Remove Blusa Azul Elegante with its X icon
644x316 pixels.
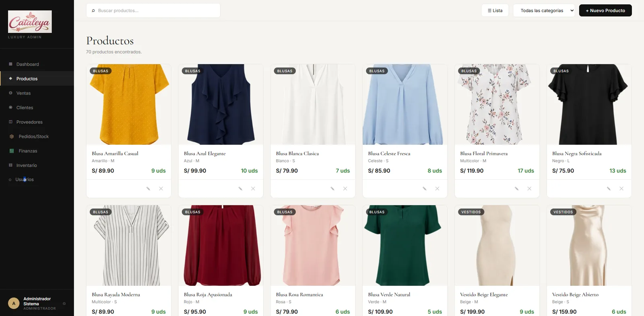[x=253, y=189]
